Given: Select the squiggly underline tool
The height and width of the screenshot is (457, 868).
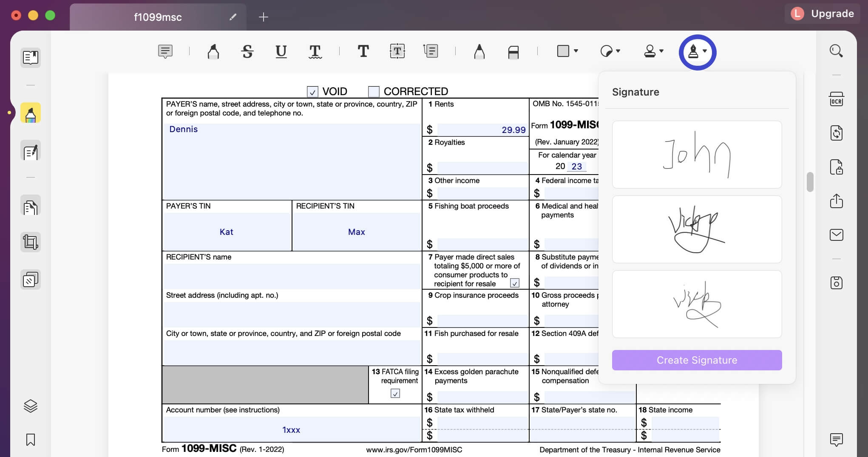Looking at the screenshot, I should click(x=315, y=51).
